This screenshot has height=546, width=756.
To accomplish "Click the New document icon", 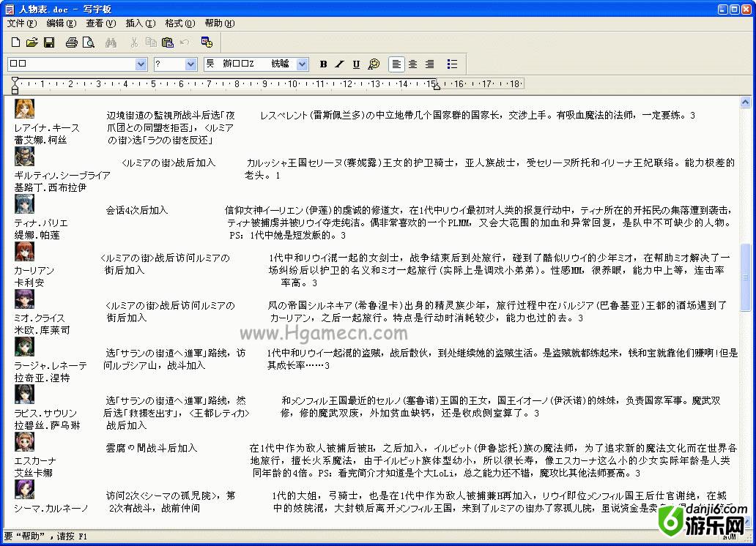I will [15, 42].
